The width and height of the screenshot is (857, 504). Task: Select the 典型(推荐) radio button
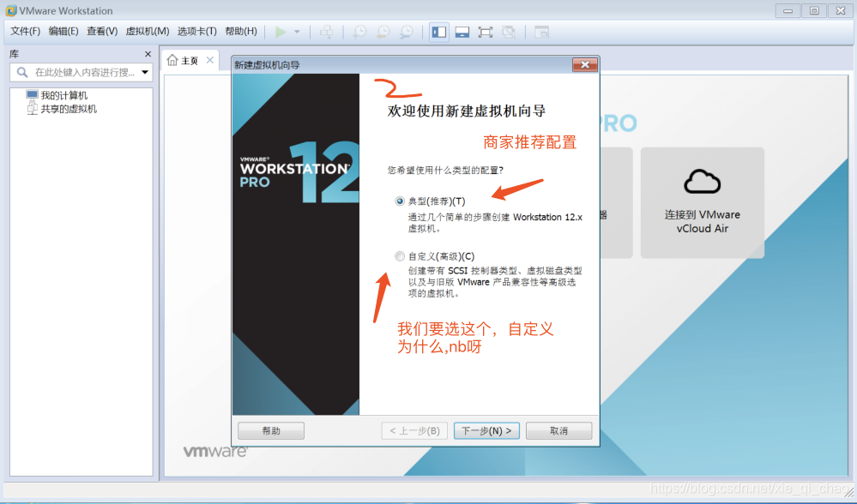coord(398,201)
